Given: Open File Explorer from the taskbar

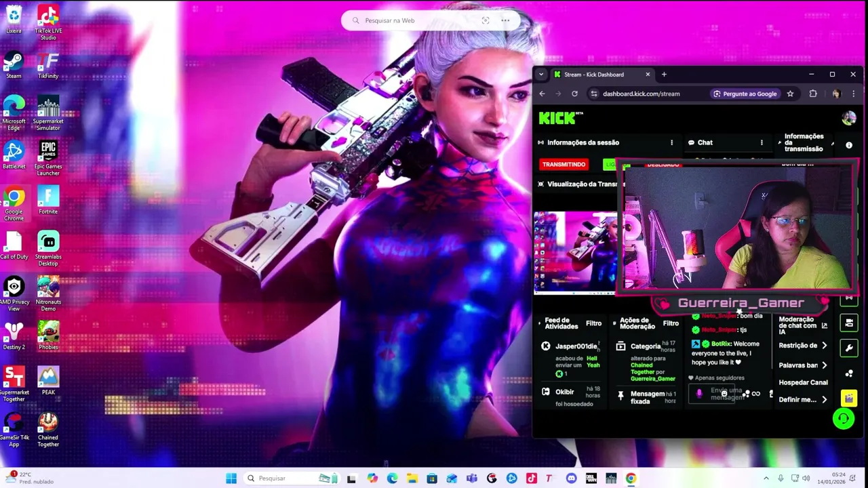Looking at the screenshot, I should (x=412, y=479).
